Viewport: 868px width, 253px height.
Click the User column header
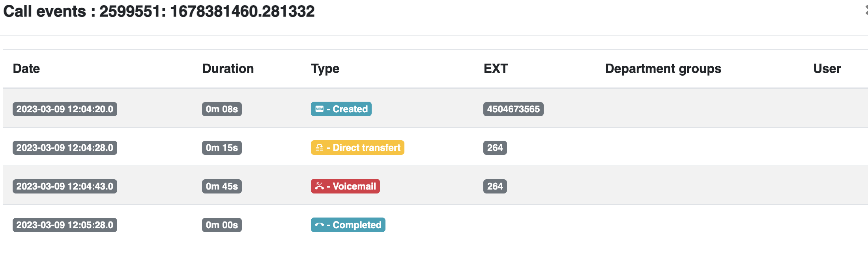click(827, 69)
